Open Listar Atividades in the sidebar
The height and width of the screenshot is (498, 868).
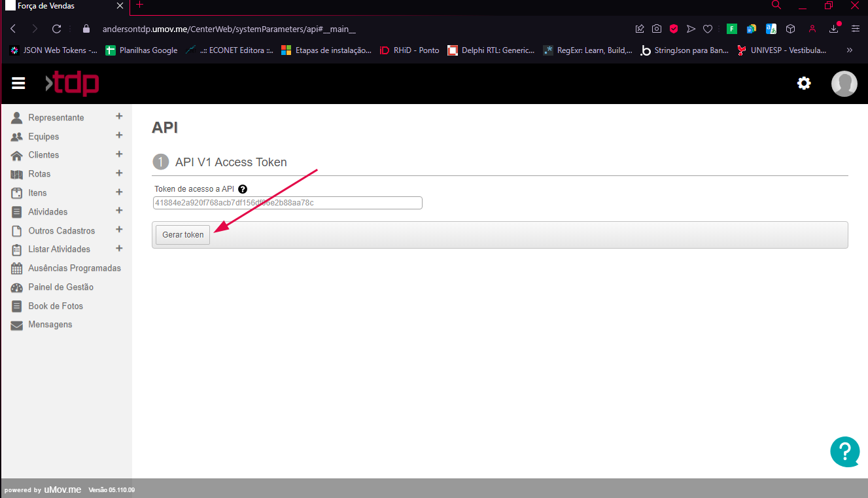pyautogui.click(x=60, y=249)
